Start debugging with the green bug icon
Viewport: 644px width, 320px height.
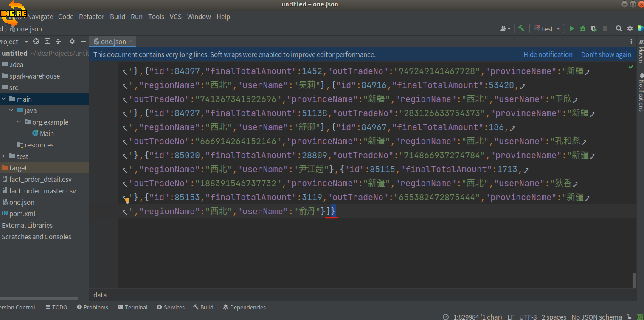pos(583,28)
